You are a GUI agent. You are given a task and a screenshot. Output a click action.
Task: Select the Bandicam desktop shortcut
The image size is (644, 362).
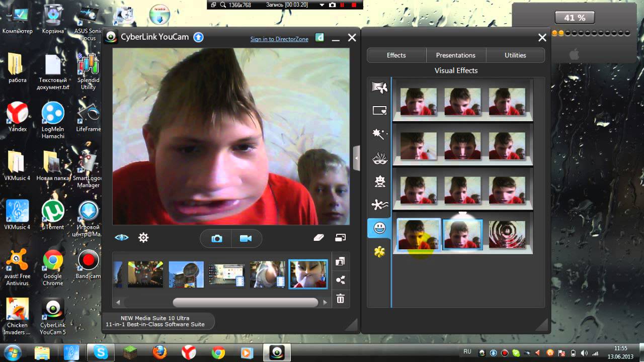point(89,265)
